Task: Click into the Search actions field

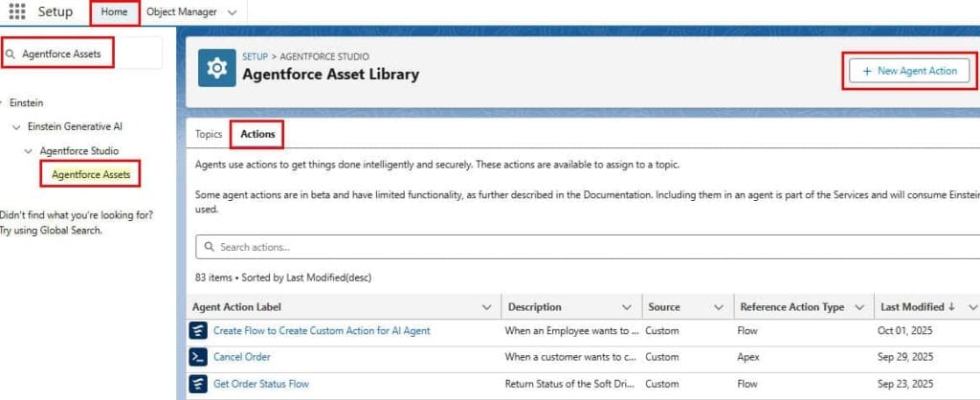Action: pos(588,247)
